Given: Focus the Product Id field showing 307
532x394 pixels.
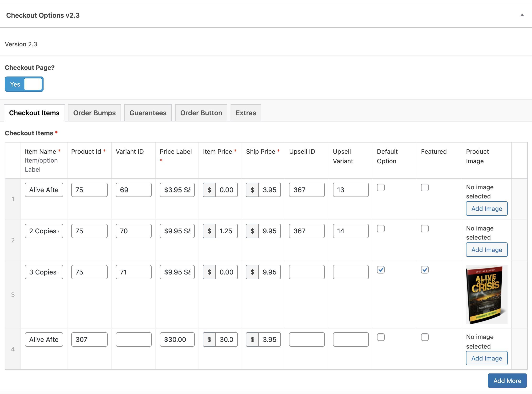Looking at the screenshot, I should 89,339.
